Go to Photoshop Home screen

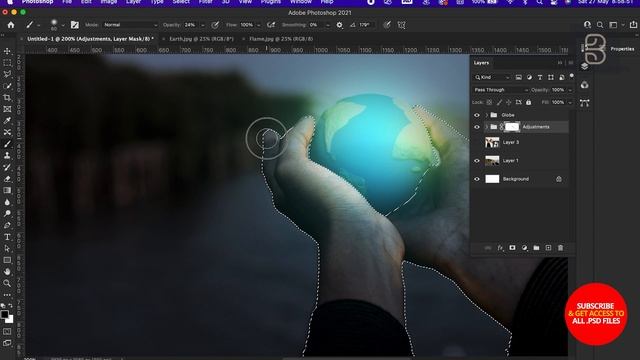click(11, 25)
